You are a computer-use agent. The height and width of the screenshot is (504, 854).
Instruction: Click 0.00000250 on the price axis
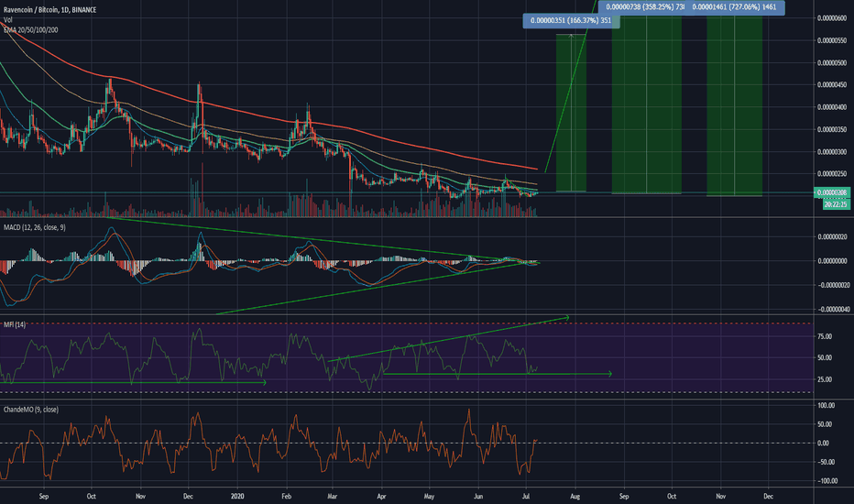(832, 174)
